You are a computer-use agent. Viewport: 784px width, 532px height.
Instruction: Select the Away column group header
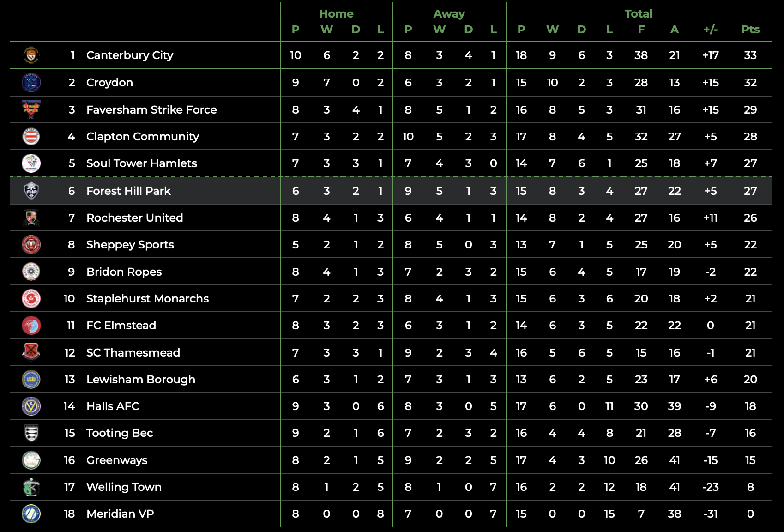(449, 14)
